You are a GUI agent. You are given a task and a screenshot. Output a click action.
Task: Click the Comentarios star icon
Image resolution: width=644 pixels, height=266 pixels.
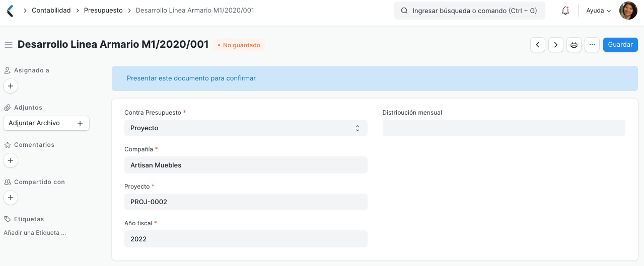8,145
